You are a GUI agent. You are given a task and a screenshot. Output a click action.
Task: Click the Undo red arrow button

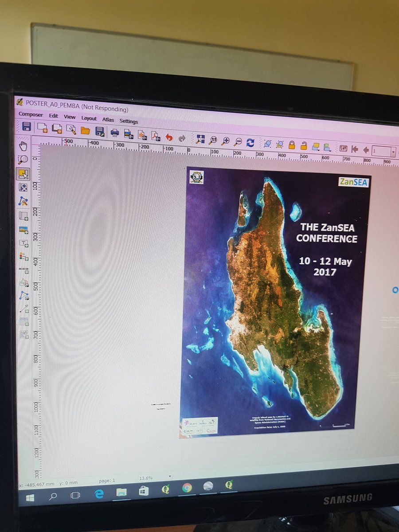pyautogui.click(x=168, y=137)
